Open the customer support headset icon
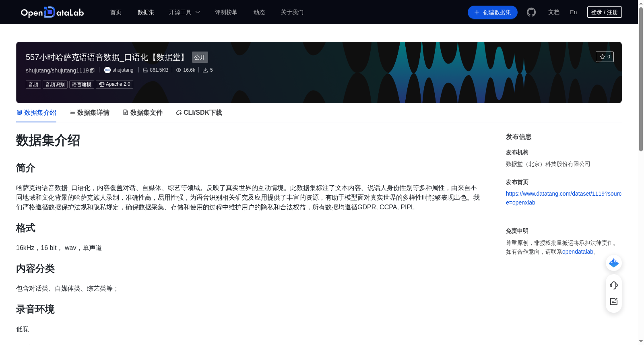This screenshot has height=345, width=644. click(x=614, y=285)
